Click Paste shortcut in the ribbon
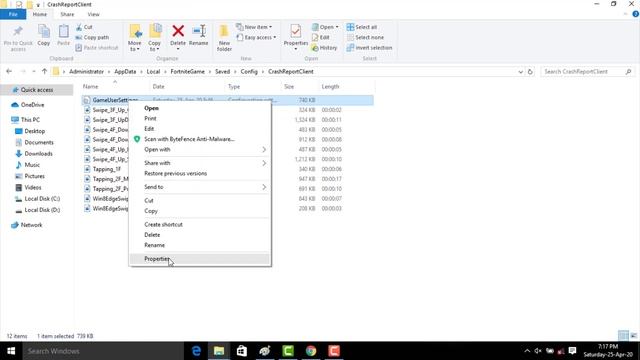Viewport: 640px width, 360px height. click(x=97, y=48)
